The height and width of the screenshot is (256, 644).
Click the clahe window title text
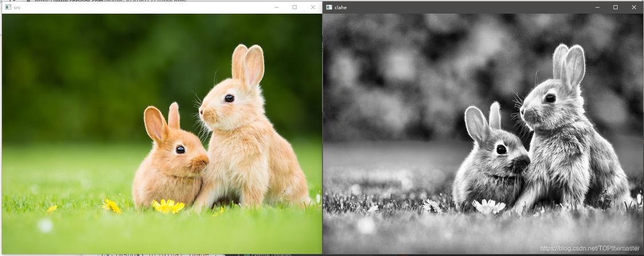[x=340, y=7]
